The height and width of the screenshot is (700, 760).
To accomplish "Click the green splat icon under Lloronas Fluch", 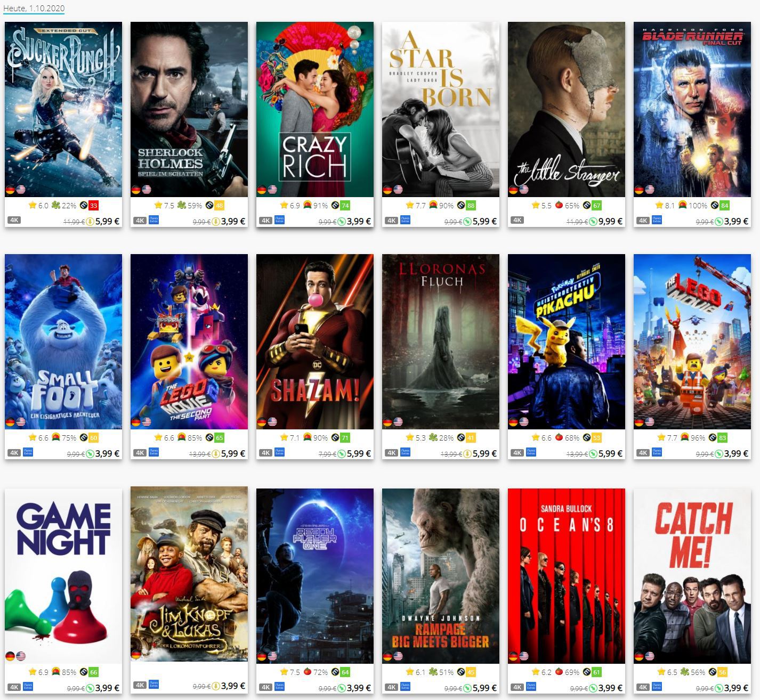I will [433, 437].
